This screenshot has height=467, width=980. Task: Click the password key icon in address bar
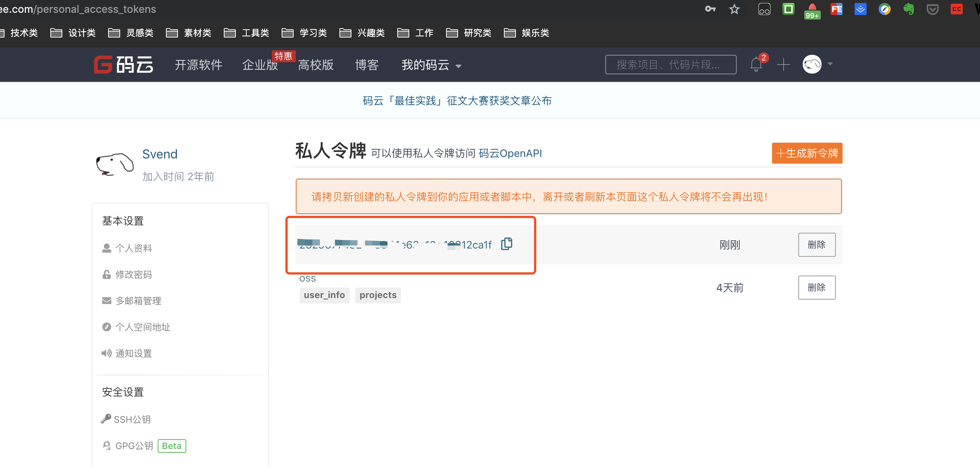710,9
